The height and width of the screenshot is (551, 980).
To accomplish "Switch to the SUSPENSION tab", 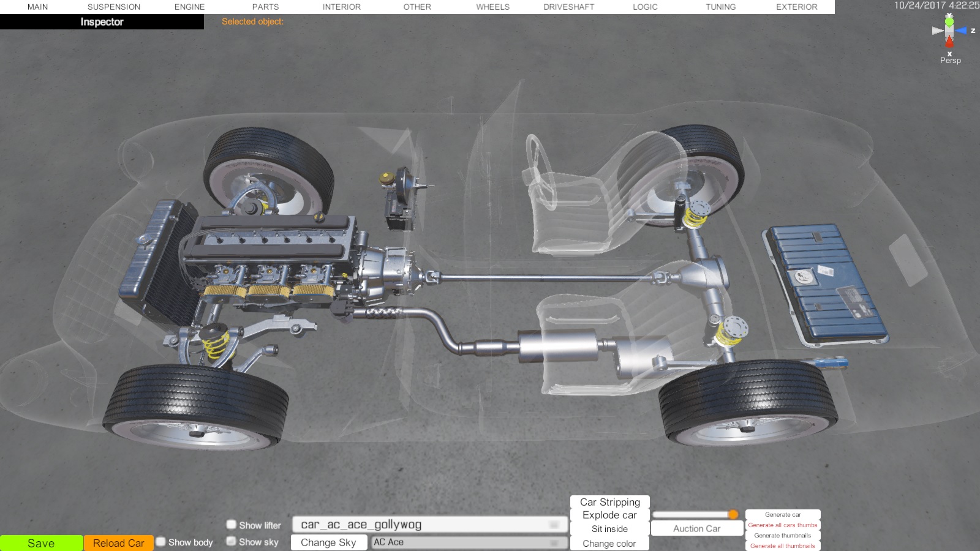I will (x=114, y=7).
